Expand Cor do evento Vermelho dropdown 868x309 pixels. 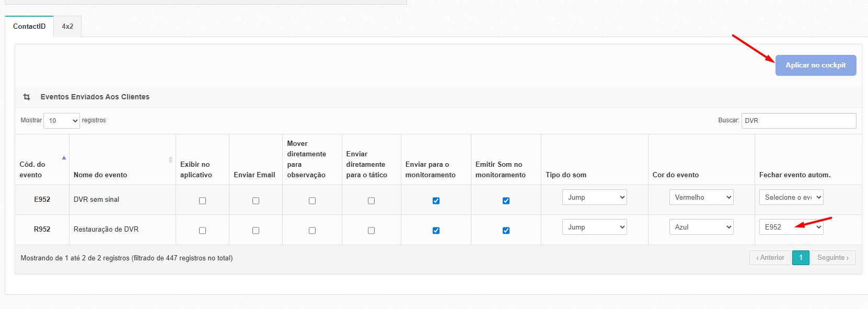tap(701, 197)
